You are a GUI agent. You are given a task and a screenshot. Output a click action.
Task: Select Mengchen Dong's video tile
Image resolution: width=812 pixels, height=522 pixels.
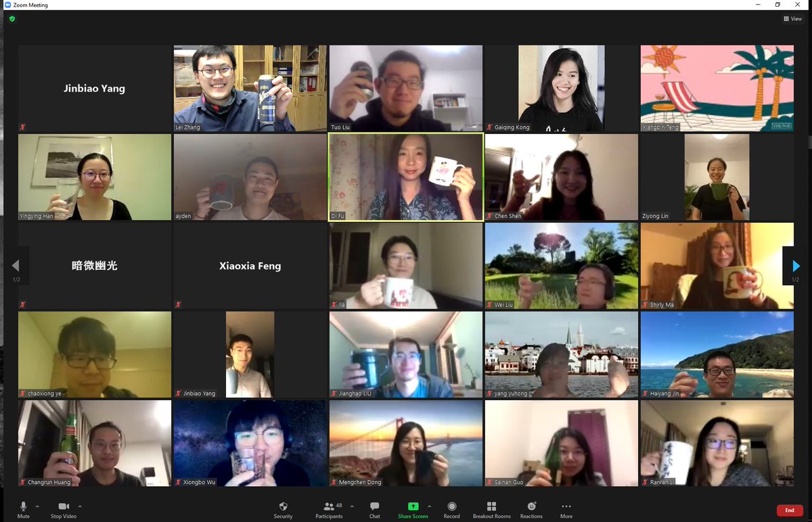(406, 443)
